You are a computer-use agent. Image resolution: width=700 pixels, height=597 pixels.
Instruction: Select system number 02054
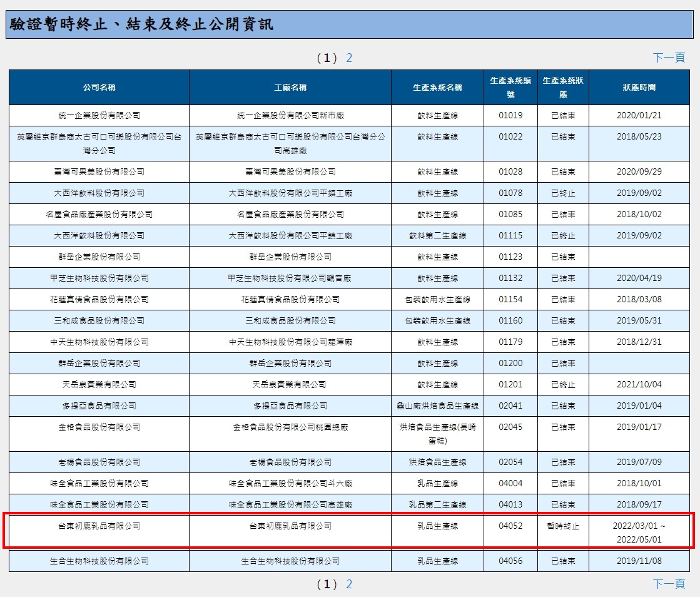(x=510, y=462)
